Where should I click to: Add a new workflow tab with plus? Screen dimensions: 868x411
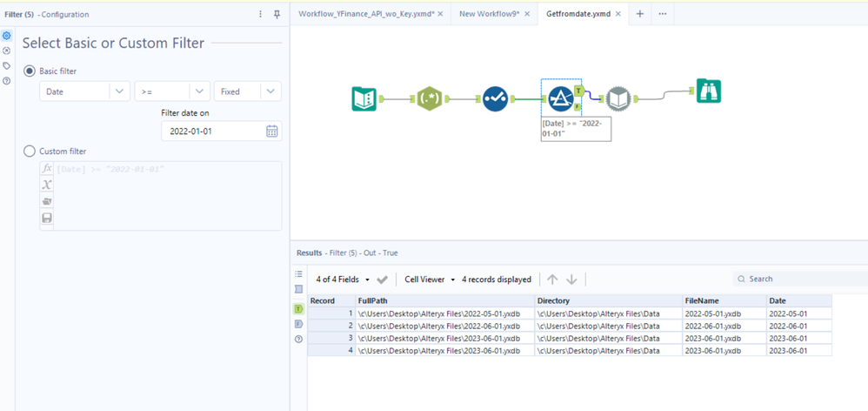click(x=640, y=14)
